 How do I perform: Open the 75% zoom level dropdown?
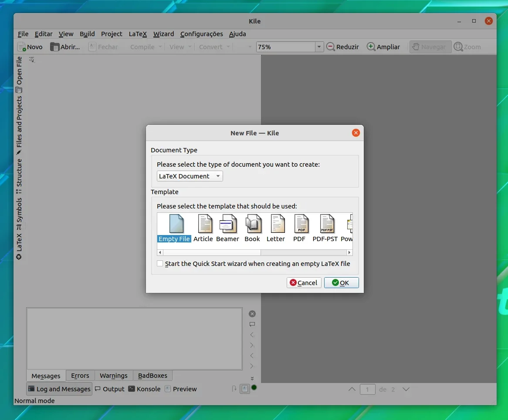pos(319,47)
